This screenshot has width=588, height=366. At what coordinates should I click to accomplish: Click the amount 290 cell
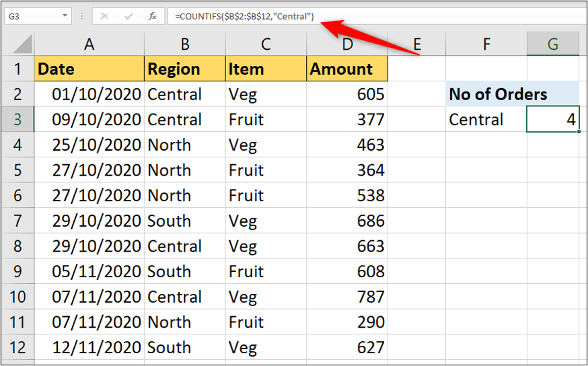point(347,322)
